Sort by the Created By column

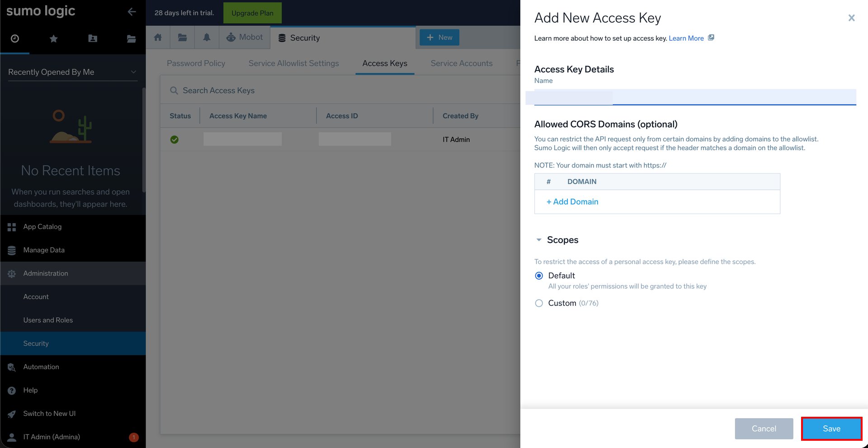[x=460, y=116]
